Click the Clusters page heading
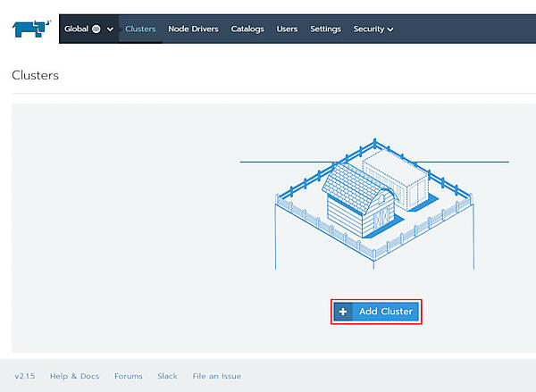 (x=35, y=76)
